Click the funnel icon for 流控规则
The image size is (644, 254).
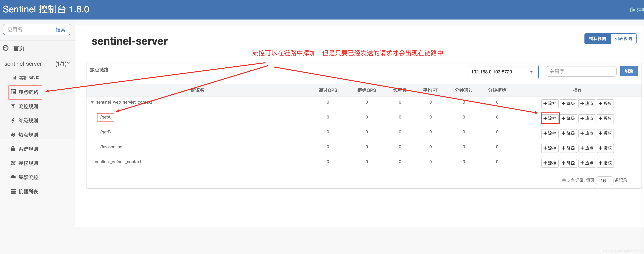13,106
